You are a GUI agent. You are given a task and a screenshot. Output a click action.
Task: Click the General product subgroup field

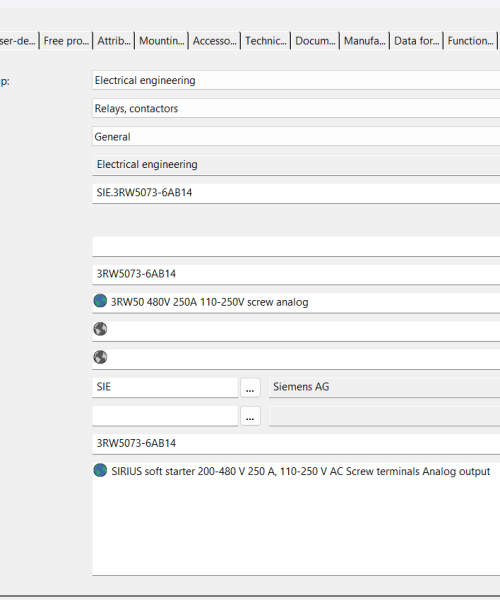[x=296, y=137]
